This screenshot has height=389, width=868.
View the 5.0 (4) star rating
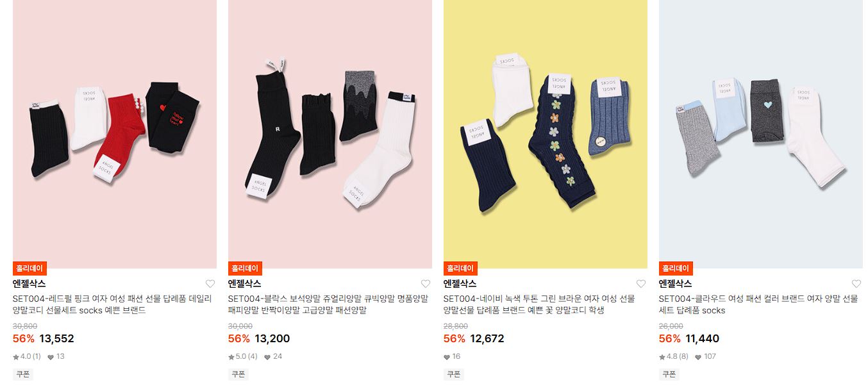[243, 356]
